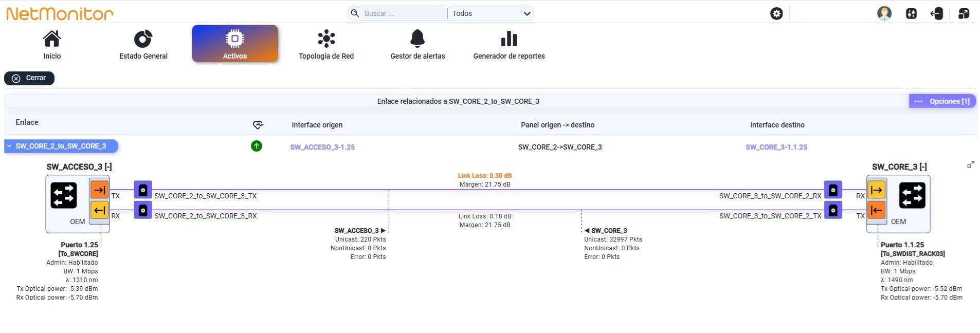980x333 pixels.
Task: Open the user profile avatar
Action: point(884,13)
